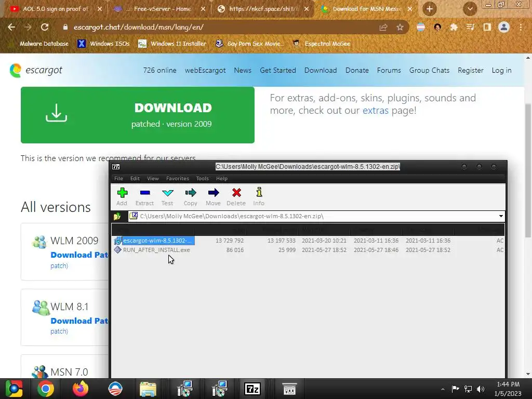This screenshot has height=399, width=532.
Task: Open the Download nav link
Action: click(x=321, y=70)
